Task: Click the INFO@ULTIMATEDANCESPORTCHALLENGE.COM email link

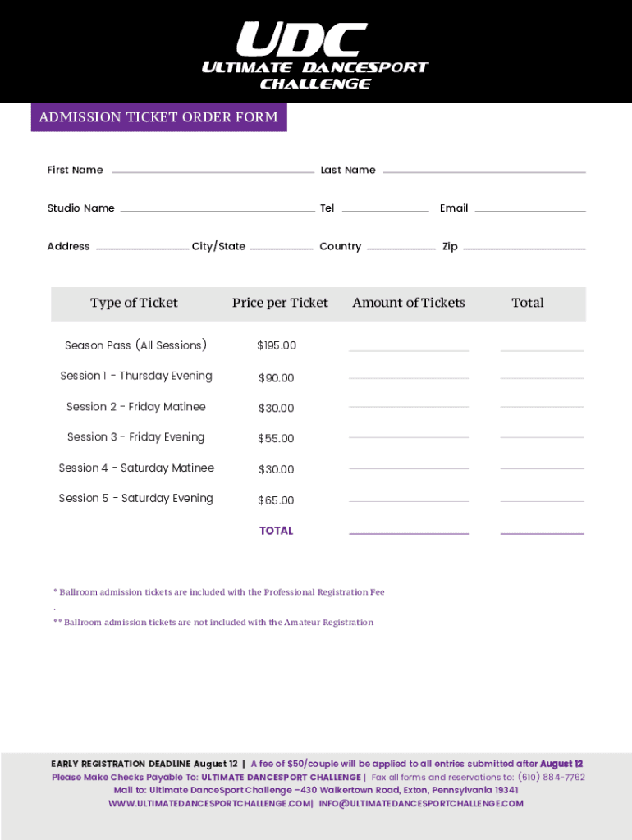Action: [x=421, y=803]
